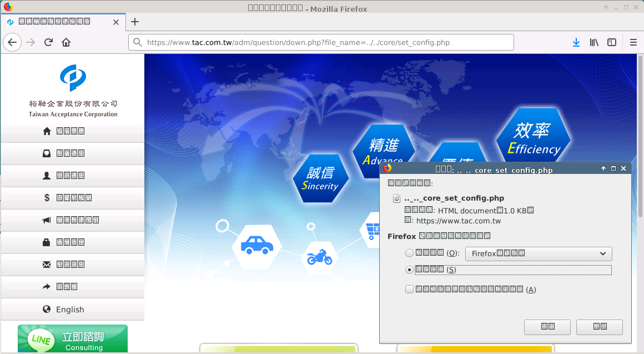Viewport: 644px width, 354px height.
Task: Open the lock icon sidebar item
Action: click(73, 242)
